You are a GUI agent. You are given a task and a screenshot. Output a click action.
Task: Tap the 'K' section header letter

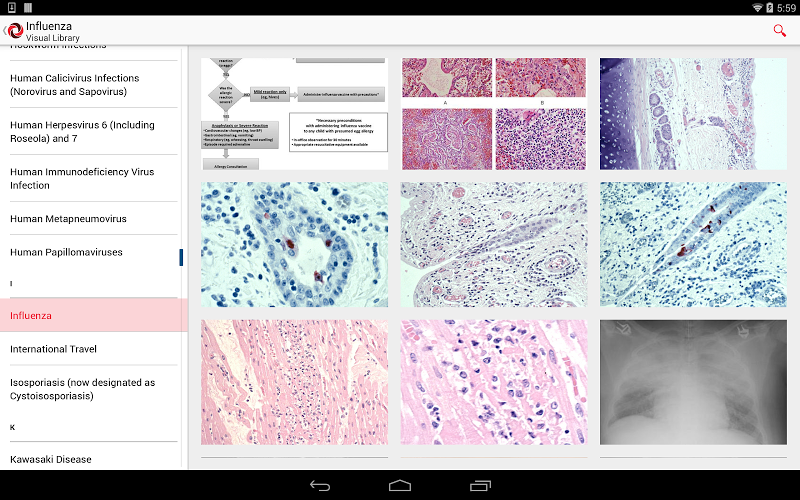[12, 427]
